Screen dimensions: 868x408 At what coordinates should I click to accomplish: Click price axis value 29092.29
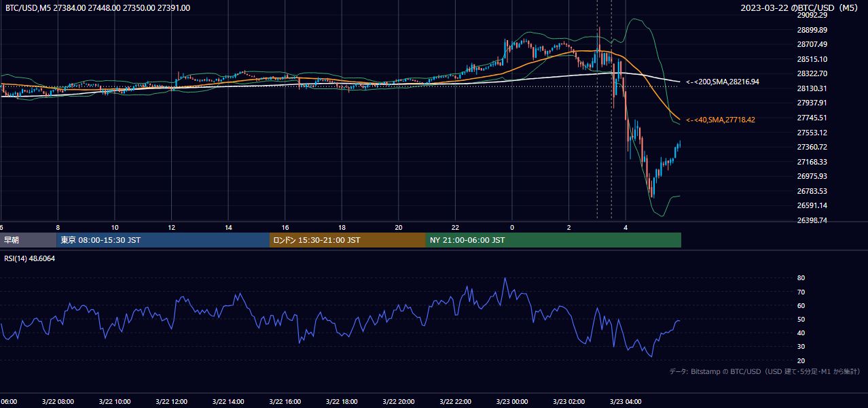click(x=812, y=15)
